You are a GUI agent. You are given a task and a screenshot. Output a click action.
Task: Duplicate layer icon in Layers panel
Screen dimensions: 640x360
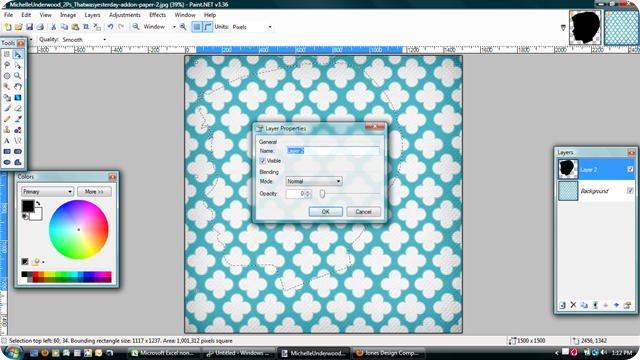tap(584, 305)
